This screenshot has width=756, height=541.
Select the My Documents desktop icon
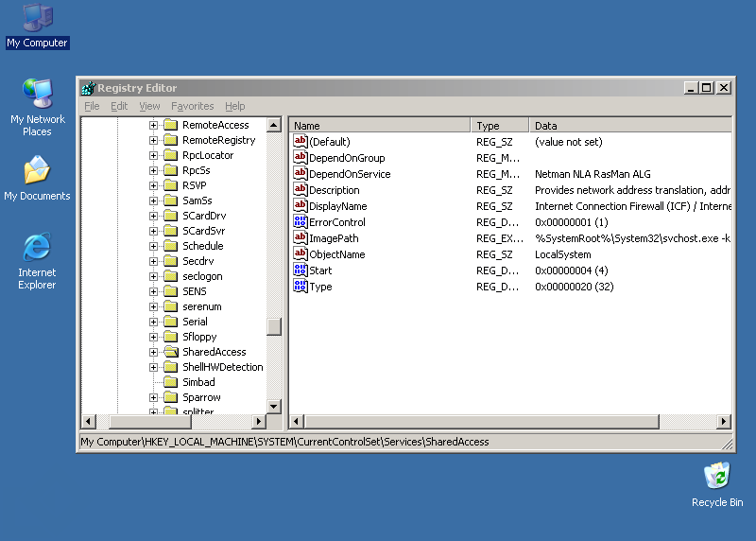[37, 178]
